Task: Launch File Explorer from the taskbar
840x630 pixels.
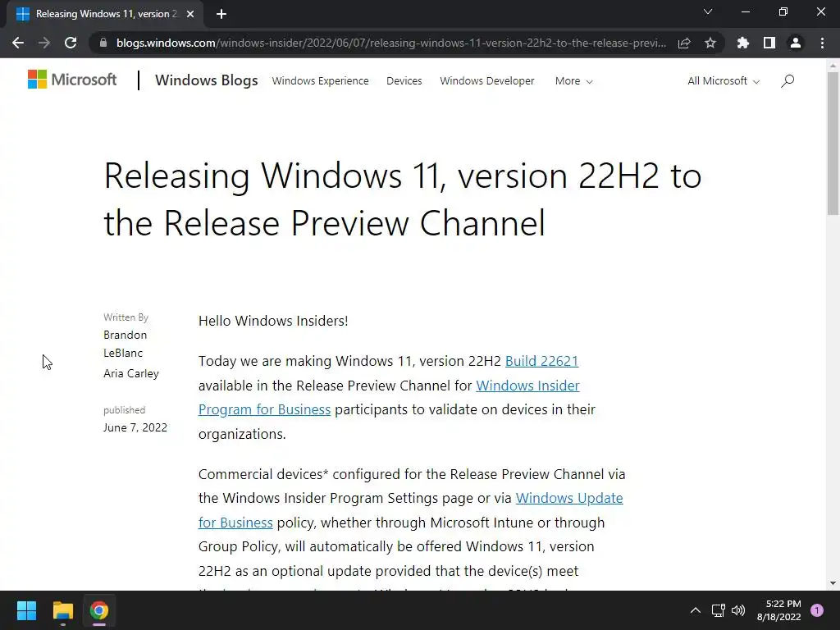Action: pyautogui.click(x=62, y=610)
